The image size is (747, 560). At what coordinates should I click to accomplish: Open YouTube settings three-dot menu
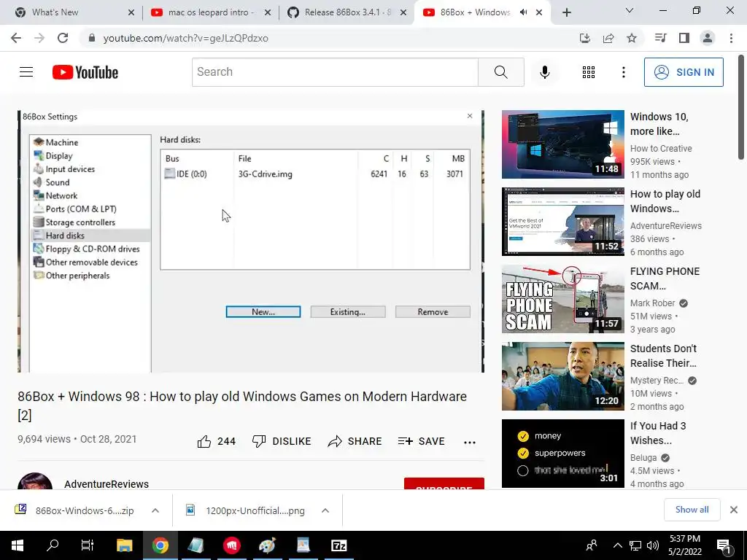coord(623,72)
